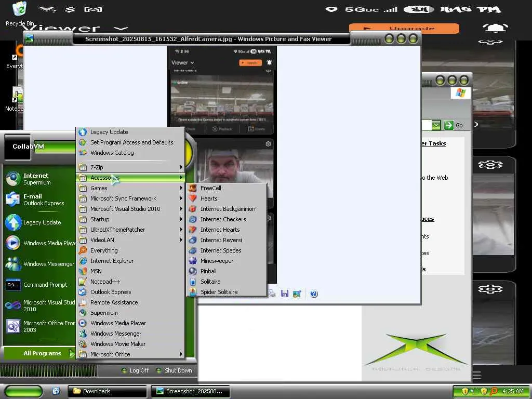Launch Windows Catalog
Screen dimensions: 532x399
click(131, 153)
